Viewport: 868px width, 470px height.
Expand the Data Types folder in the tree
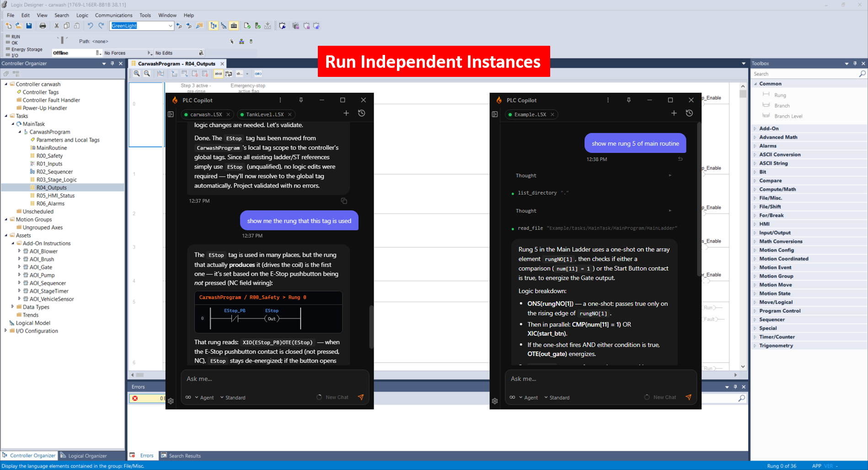(12, 307)
